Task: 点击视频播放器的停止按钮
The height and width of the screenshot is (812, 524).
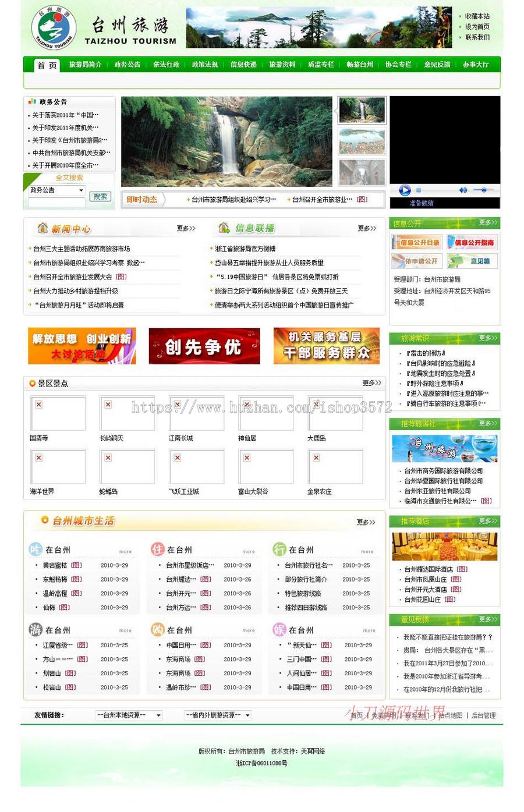Action: 419,190
